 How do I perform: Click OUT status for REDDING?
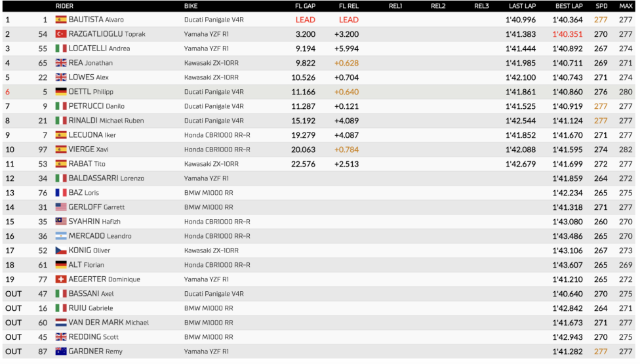click(x=14, y=337)
